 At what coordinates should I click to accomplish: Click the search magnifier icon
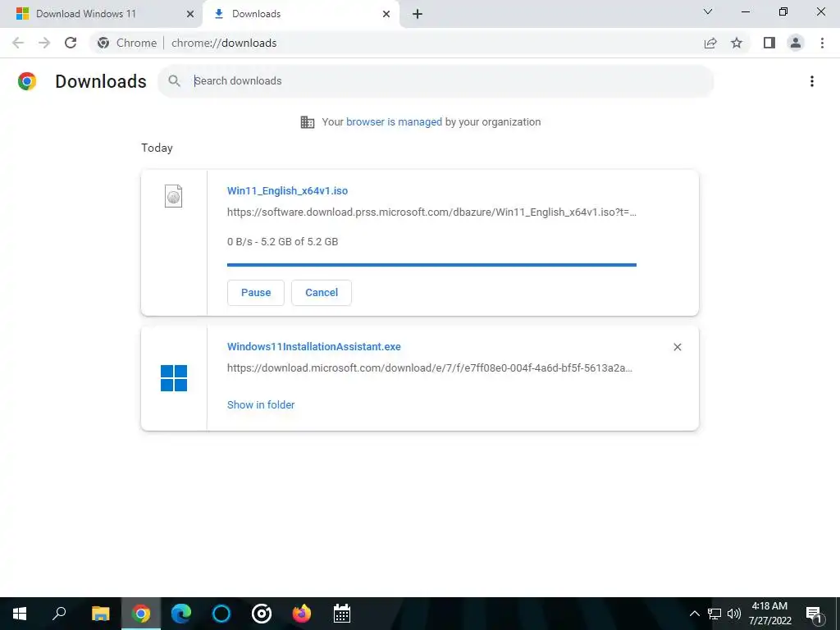click(x=174, y=81)
